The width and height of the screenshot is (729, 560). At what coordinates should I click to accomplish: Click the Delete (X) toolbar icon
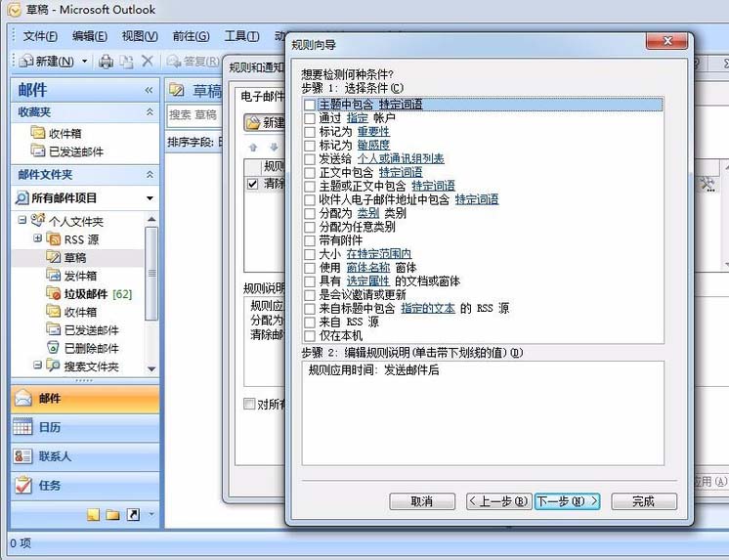pyautogui.click(x=148, y=62)
